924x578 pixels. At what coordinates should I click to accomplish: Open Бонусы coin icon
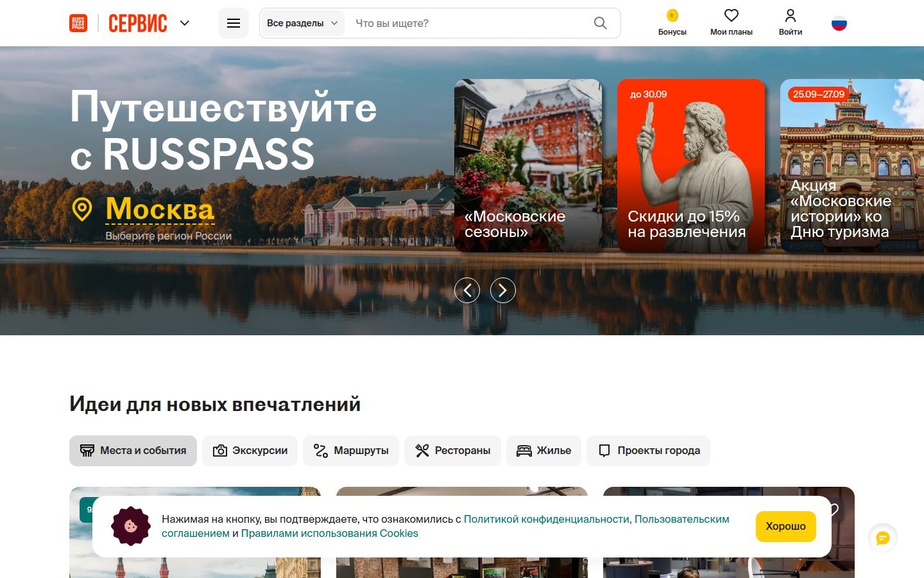pyautogui.click(x=672, y=15)
